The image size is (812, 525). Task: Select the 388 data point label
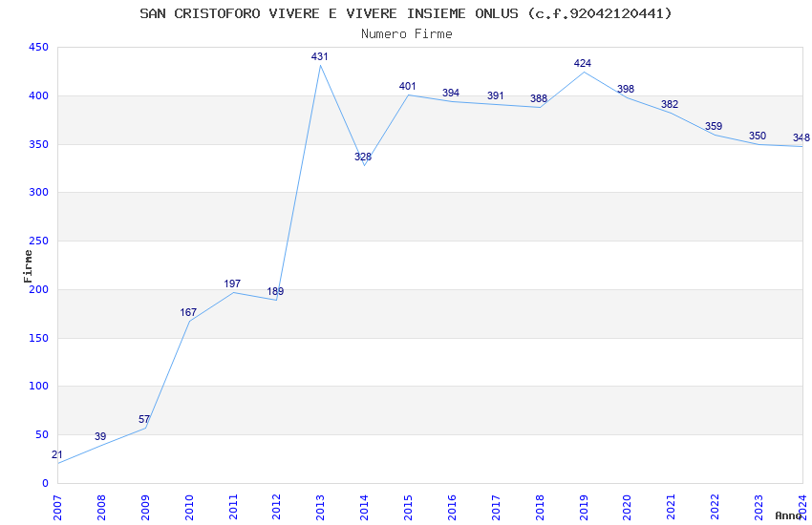pos(539,98)
